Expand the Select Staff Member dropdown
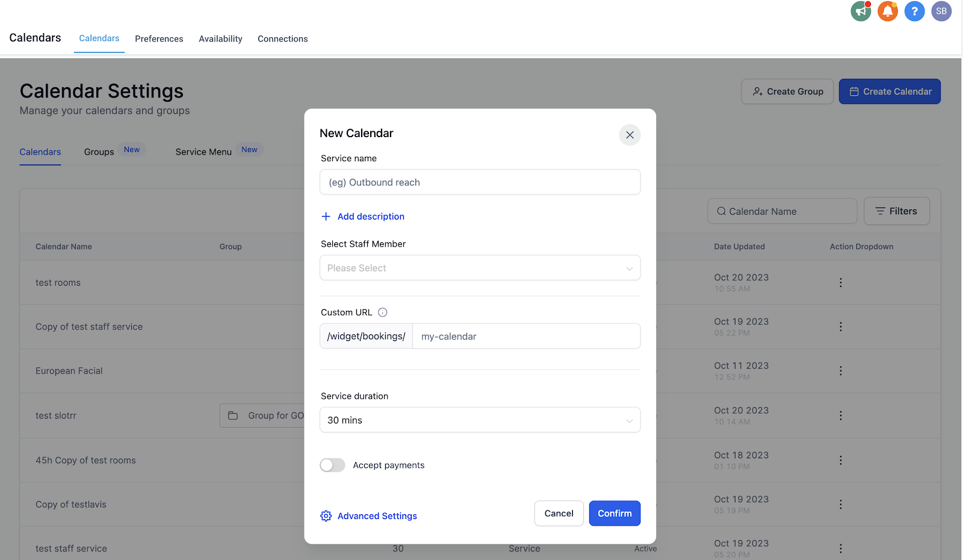Image resolution: width=963 pixels, height=560 pixels. [x=480, y=268]
